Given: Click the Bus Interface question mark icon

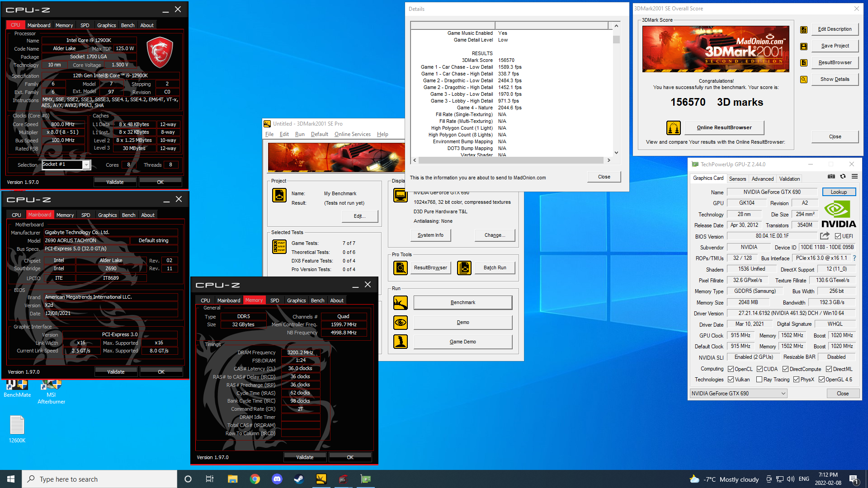Looking at the screenshot, I should pyautogui.click(x=854, y=258).
